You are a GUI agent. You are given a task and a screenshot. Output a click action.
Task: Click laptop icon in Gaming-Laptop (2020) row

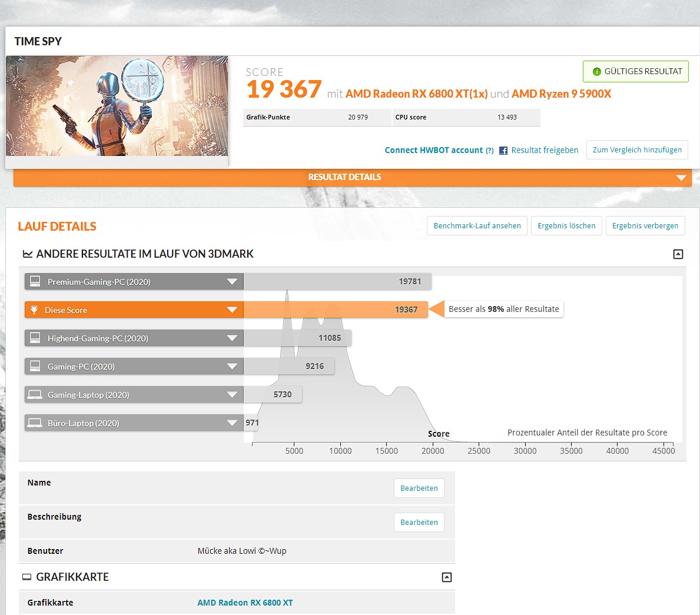[x=35, y=394]
